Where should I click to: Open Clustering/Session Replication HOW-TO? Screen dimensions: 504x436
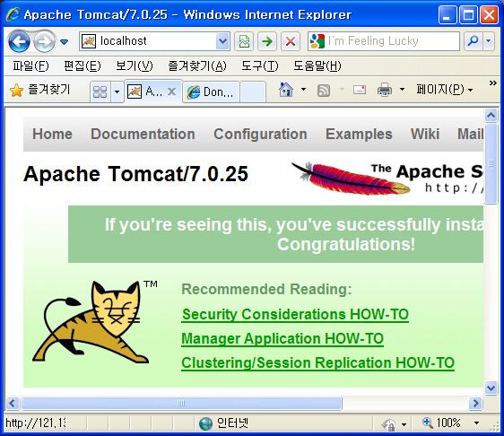[x=317, y=363]
